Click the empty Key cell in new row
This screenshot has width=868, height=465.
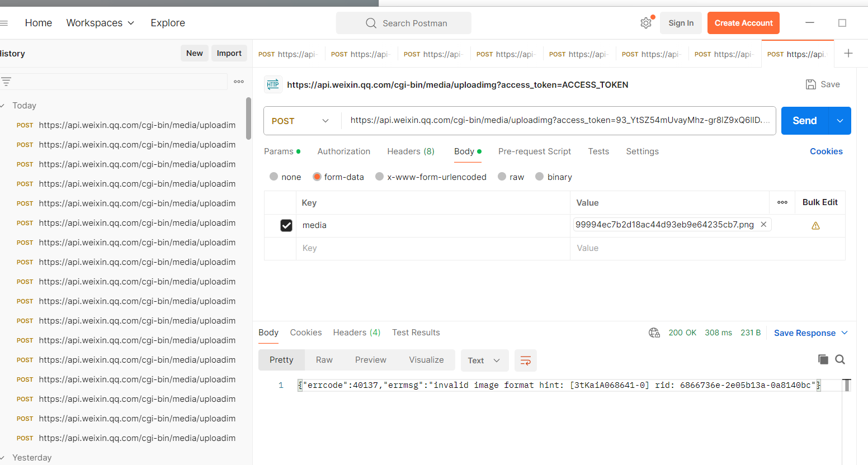coord(433,249)
